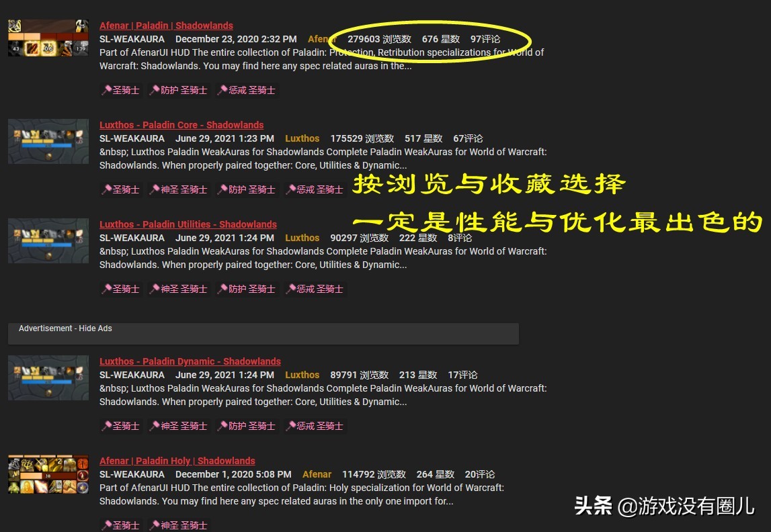Click the 676 星数 star count

tap(441, 39)
